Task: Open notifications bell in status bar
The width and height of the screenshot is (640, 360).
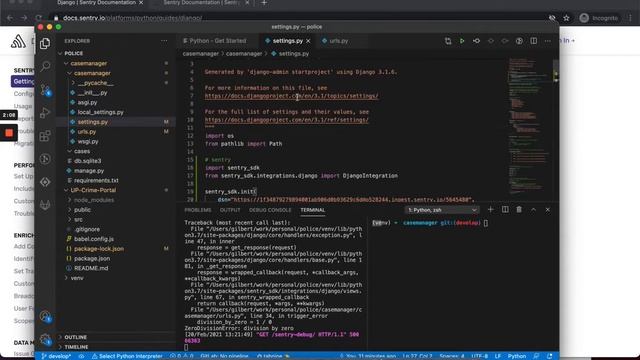Action: pos(549,356)
